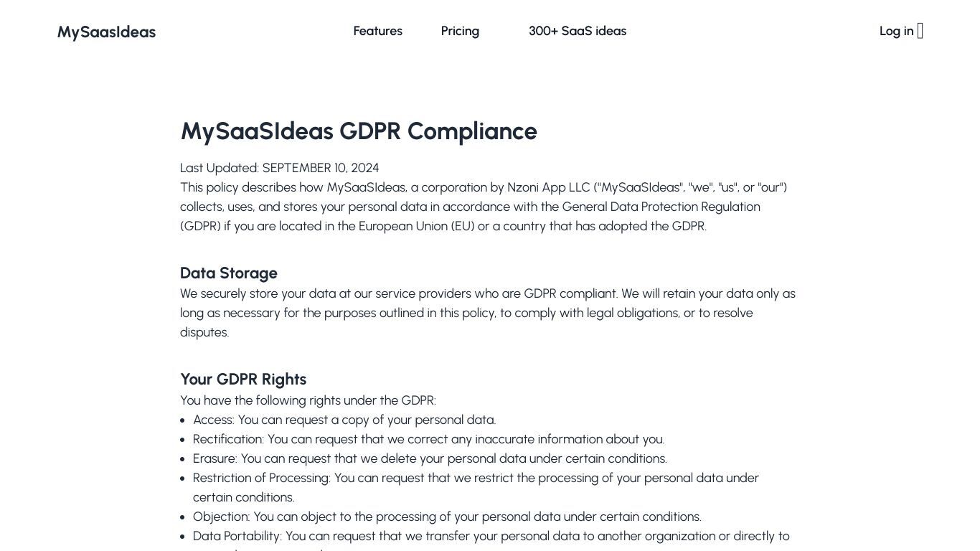Click the Log in link
980x551 pixels.
[x=897, y=31]
